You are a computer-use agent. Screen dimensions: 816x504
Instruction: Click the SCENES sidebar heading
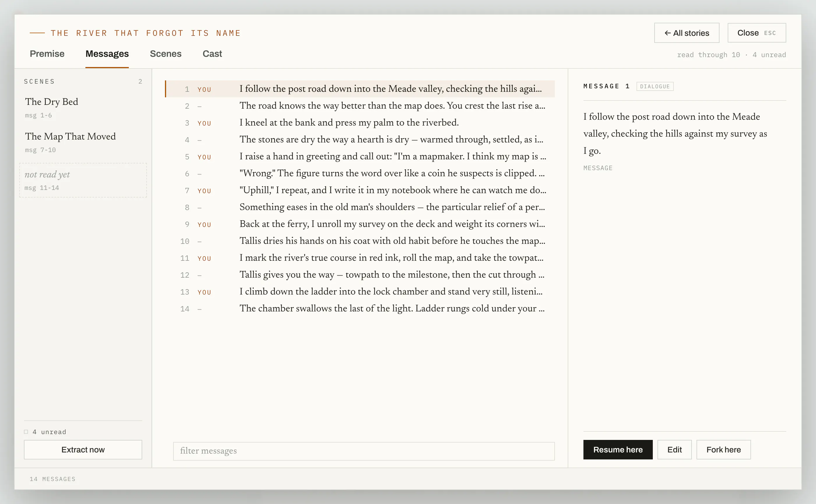coord(39,82)
